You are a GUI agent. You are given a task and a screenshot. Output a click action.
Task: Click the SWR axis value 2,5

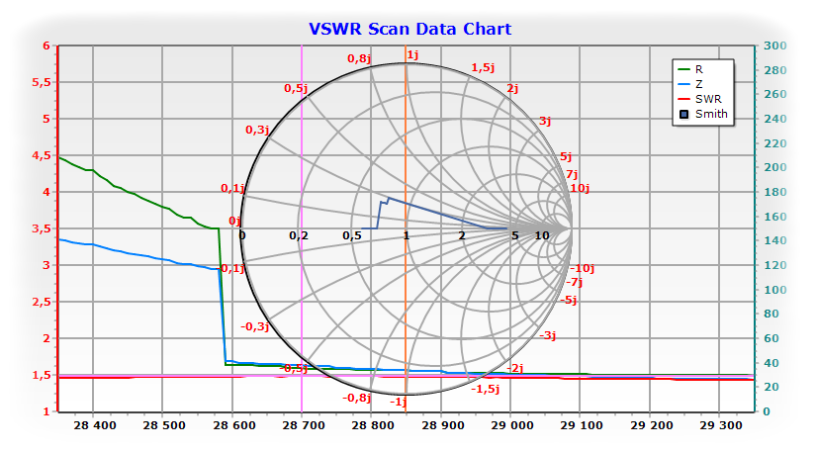click(x=42, y=302)
